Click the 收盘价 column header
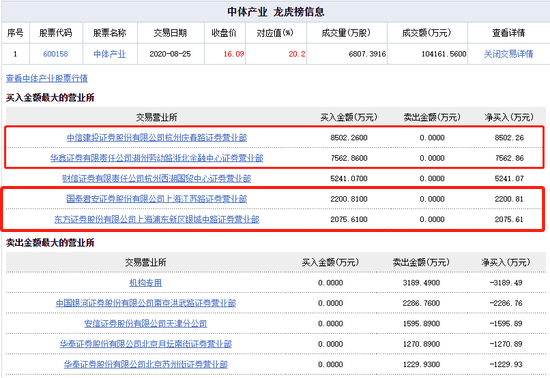This screenshot has width=550, height=378. point(224,33)
